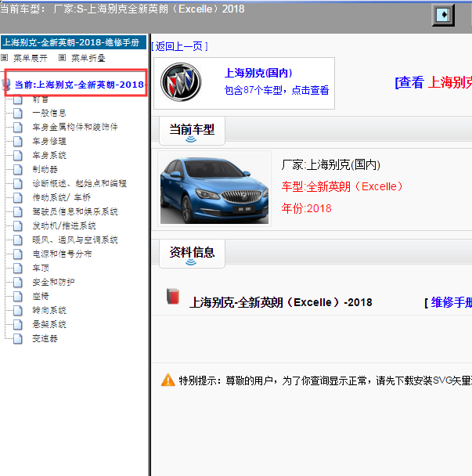Click the orange warning triangle icon

168,380
